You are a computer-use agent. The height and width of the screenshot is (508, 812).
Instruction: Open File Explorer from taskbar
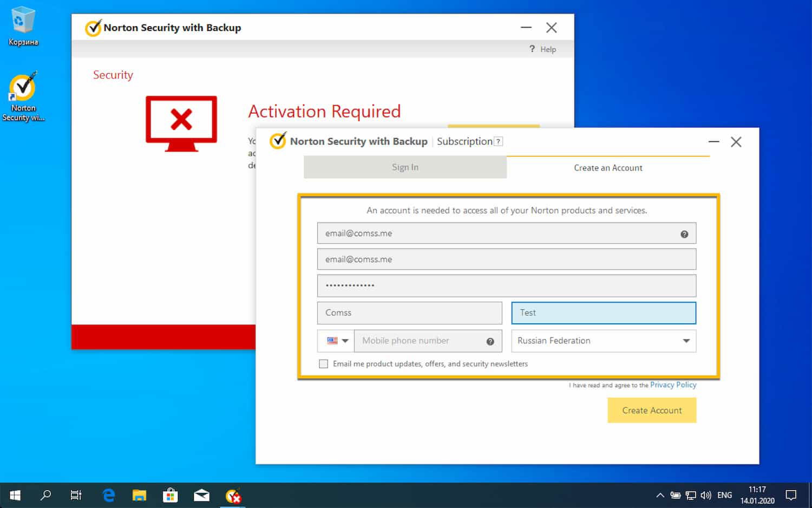[x=140, y=495]
